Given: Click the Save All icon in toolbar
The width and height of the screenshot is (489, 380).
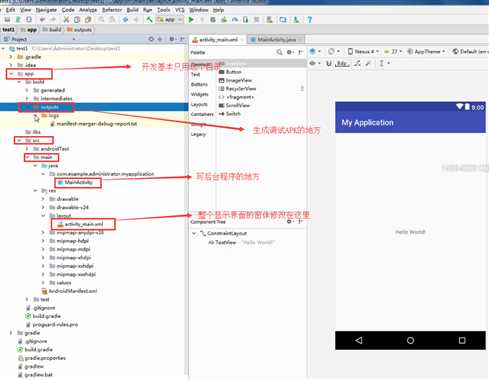Looking at the screenshot, I should click(7, 20).
